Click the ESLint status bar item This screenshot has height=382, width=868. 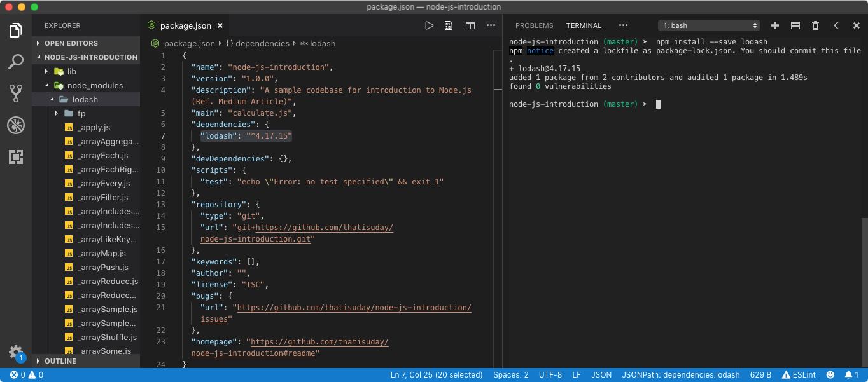(x=799, y=375)
